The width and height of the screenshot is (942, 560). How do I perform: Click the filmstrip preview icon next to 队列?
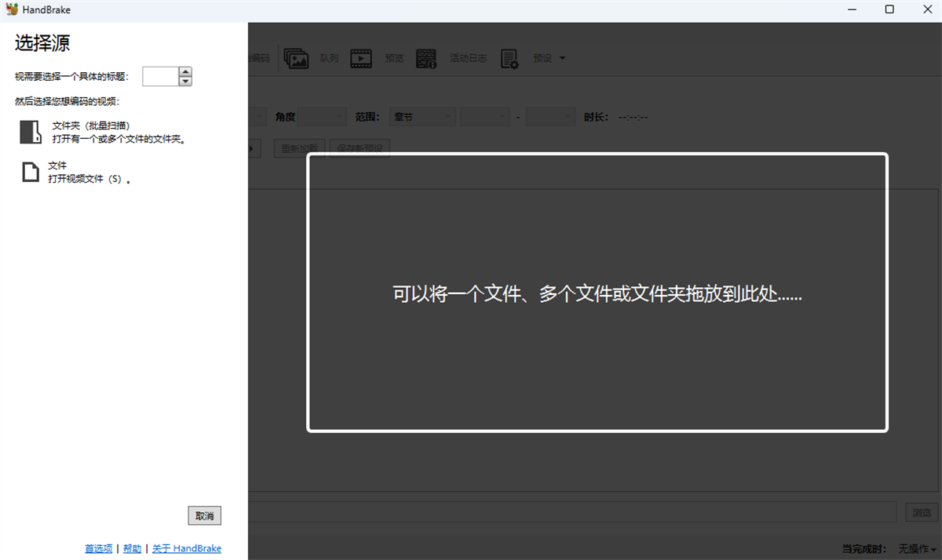click(x=360, y=57)
